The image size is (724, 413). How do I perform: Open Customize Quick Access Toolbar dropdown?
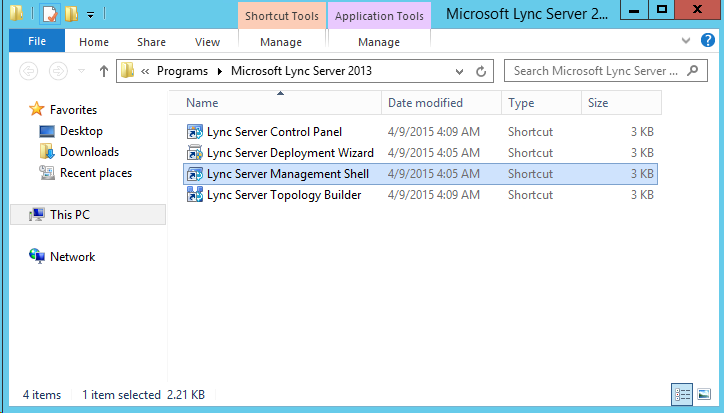(x=90, y=15)
